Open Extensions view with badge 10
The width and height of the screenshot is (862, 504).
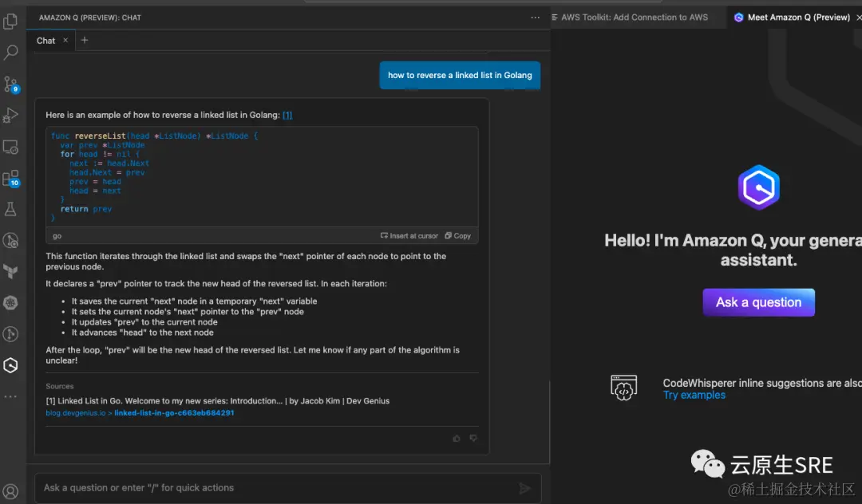10,179
